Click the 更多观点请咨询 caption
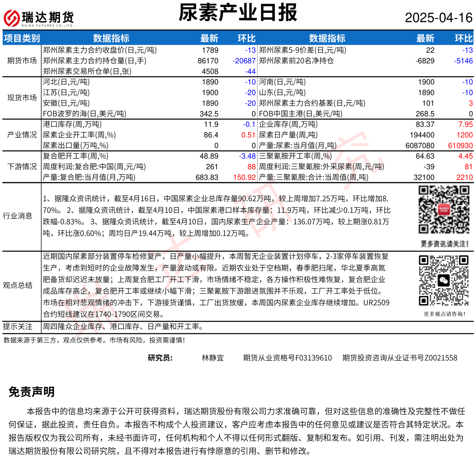 [x=444, y=314]
